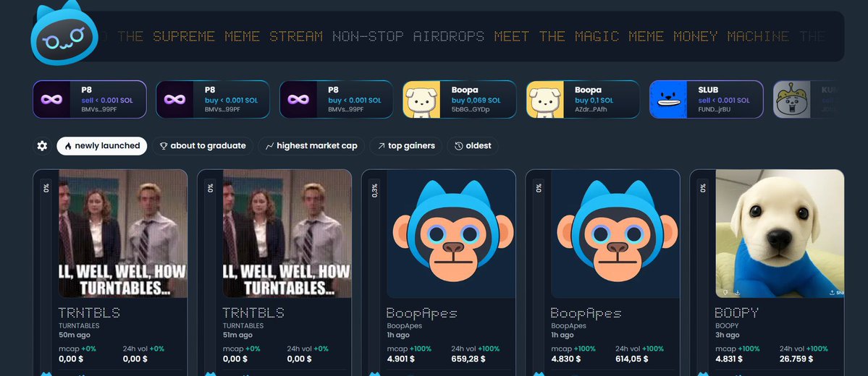868x376 pixels.
Task: Click the Boopa dog avatar beside buy 0,069 SOL
Action: click(421, 100)
